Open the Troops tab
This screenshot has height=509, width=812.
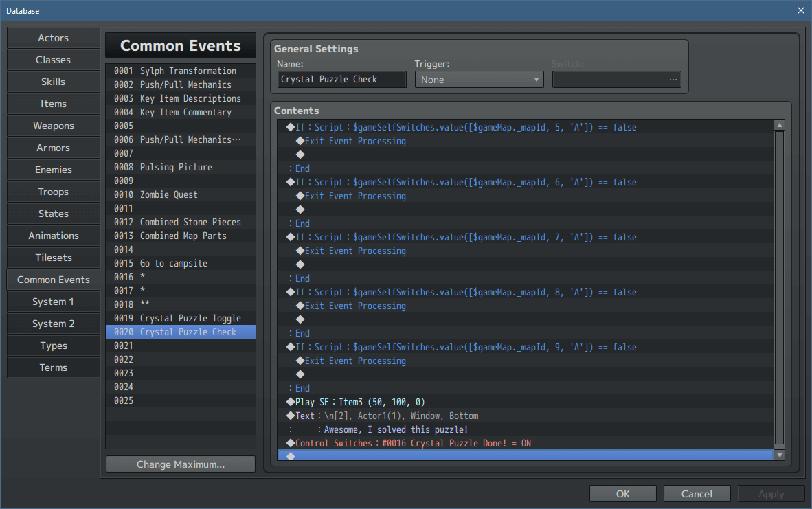(54, 192)
